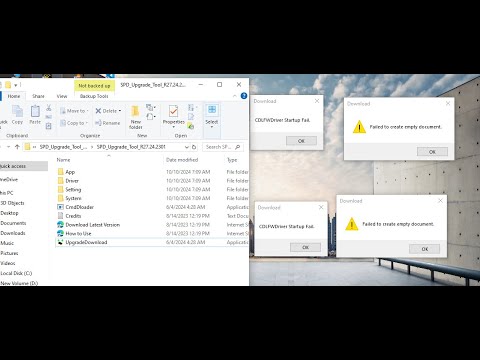Click the SPD_Upgrade_Tool_... parent breadcrumb
This screenshot has height=360, width=480.
(x=63, y=147)
